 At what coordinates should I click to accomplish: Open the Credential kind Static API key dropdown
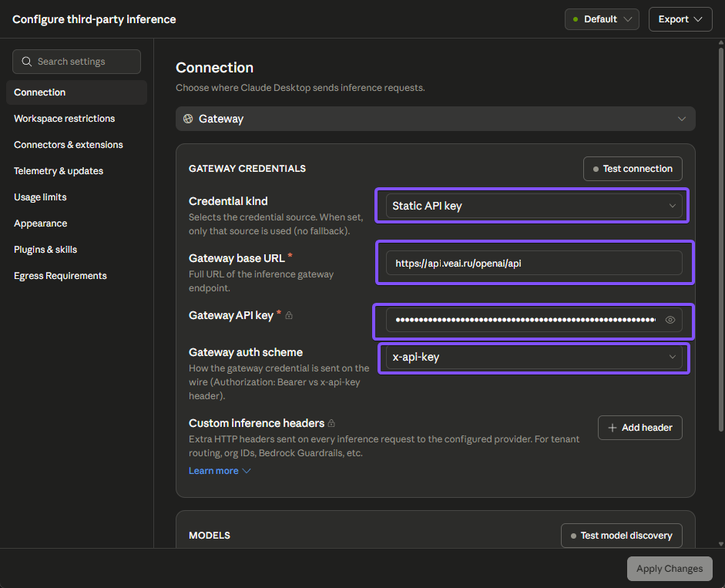click(x=534, y=206)
